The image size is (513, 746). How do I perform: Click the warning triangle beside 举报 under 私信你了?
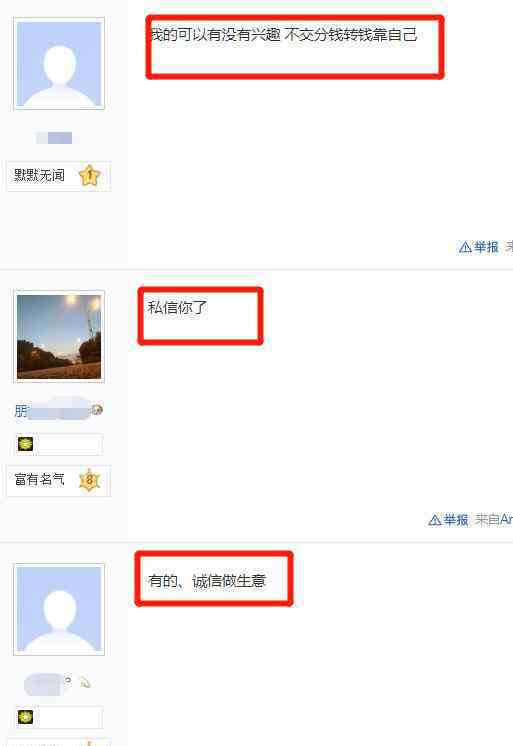434,520
